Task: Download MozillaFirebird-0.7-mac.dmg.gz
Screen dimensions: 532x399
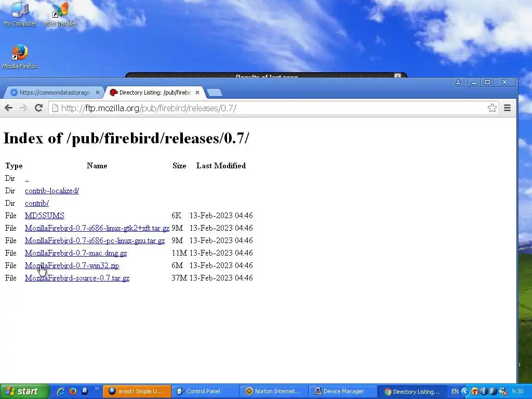Action: [76, 253]
